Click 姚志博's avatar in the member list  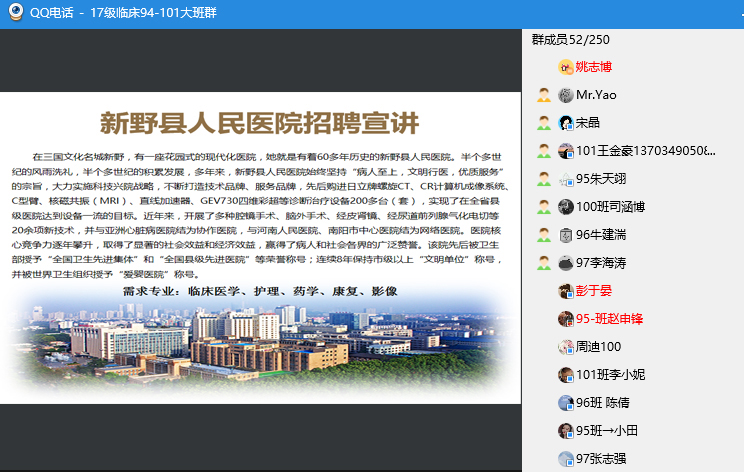(x=565, y=67)
